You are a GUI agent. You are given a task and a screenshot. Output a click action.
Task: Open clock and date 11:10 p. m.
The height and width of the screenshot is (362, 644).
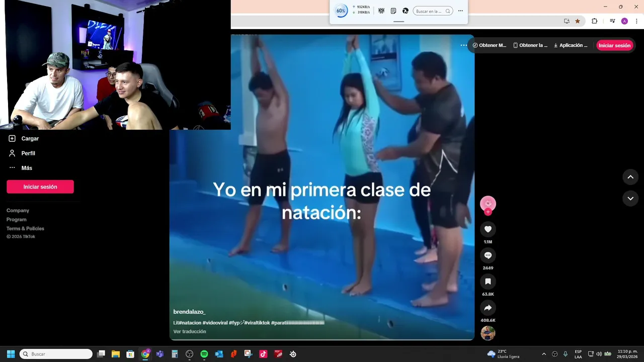tap(628, 354)
